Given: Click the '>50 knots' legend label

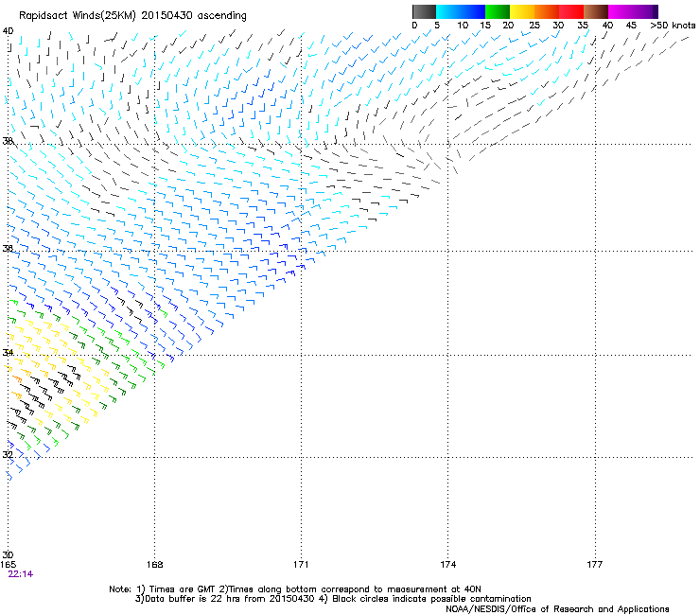Looking at the screenshot, I should point(673,26).
